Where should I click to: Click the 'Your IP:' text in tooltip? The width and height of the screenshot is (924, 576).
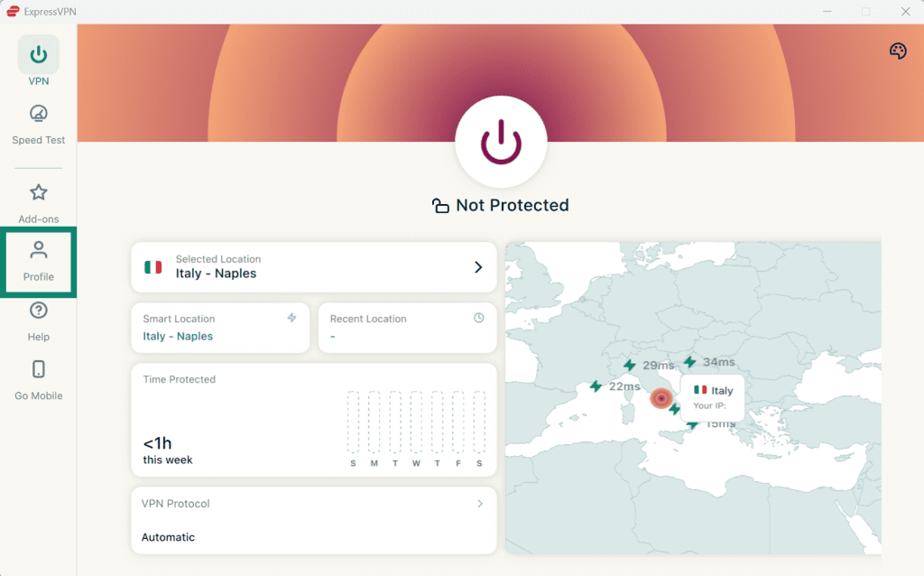[x=709, y=405]
